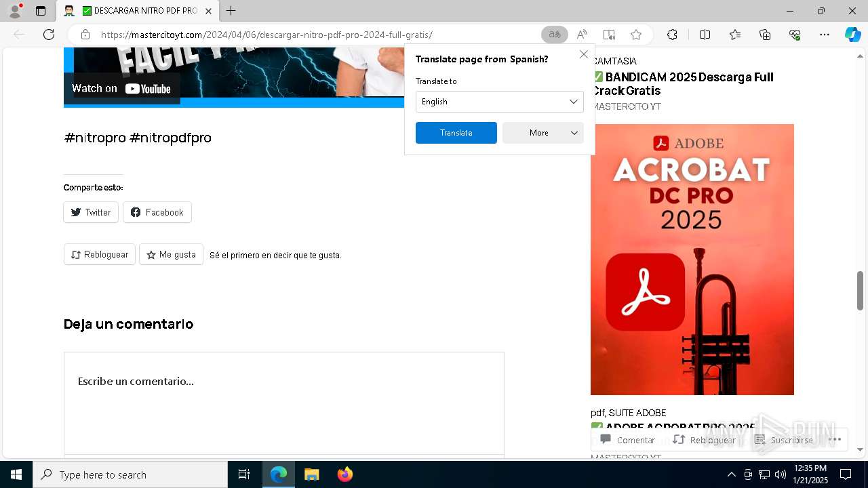Activate Read aloud icon
The height and width of the screenshot is (488, 868).
coord(582,35)
